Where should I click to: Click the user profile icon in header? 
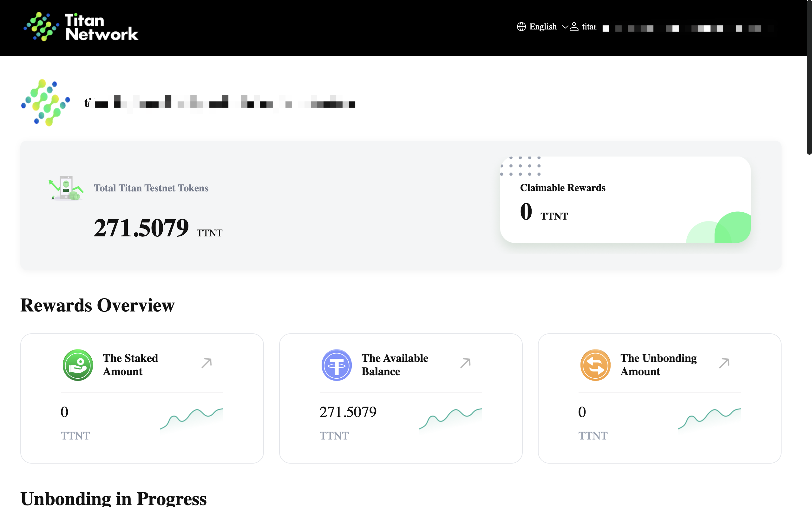click(574, 27)
